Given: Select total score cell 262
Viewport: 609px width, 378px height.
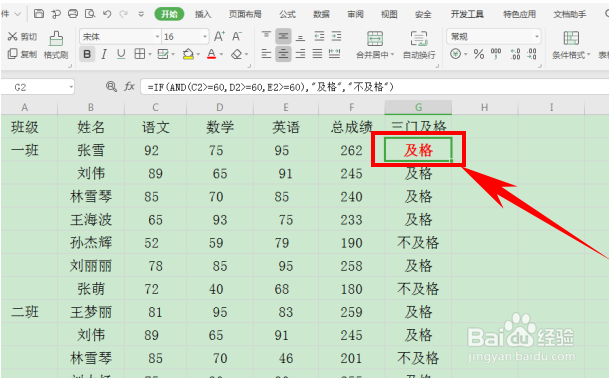Looking at the screenshot, I should coord(351,150).
